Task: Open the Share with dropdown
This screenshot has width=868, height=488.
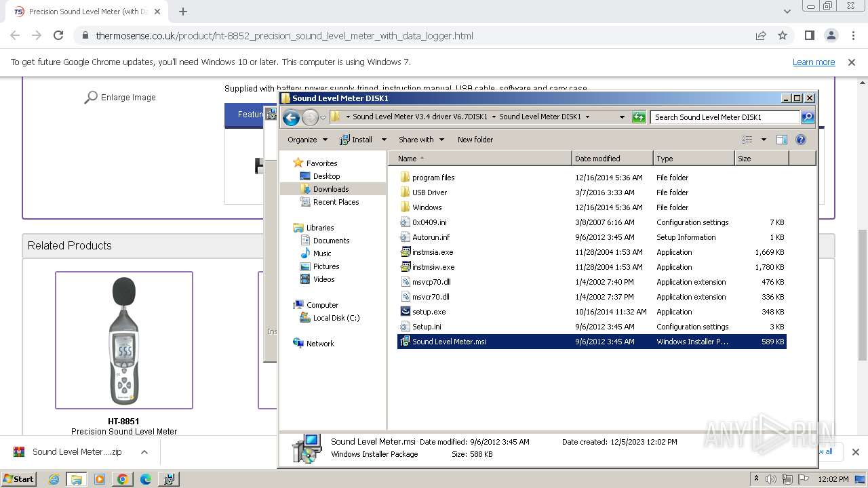Action: coord(421,140)
